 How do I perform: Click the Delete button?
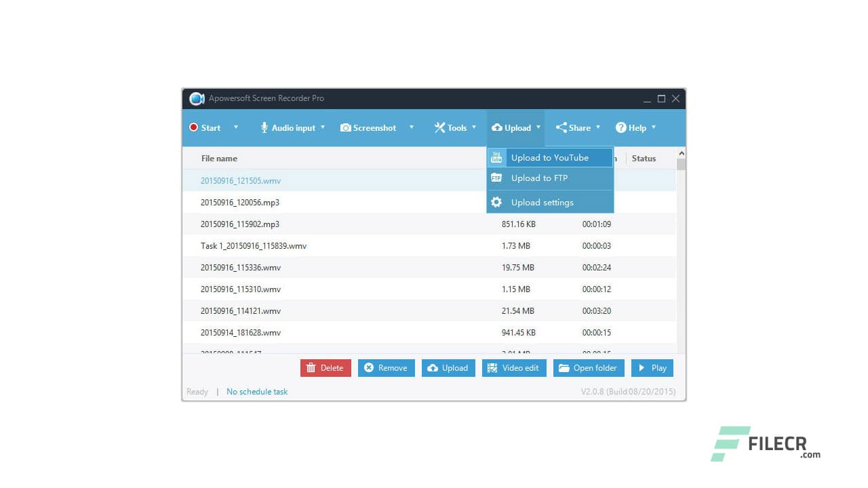[325, 368]
